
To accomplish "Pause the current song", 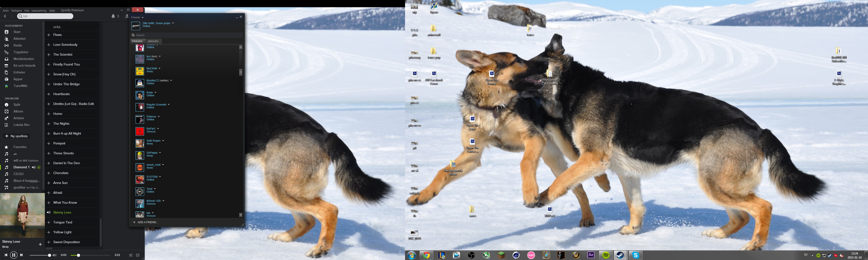I will 14,255.
